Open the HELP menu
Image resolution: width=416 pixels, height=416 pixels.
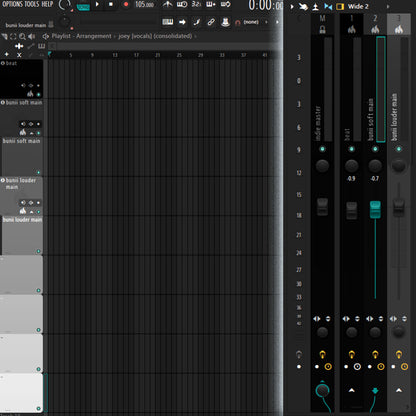[47, 4]
